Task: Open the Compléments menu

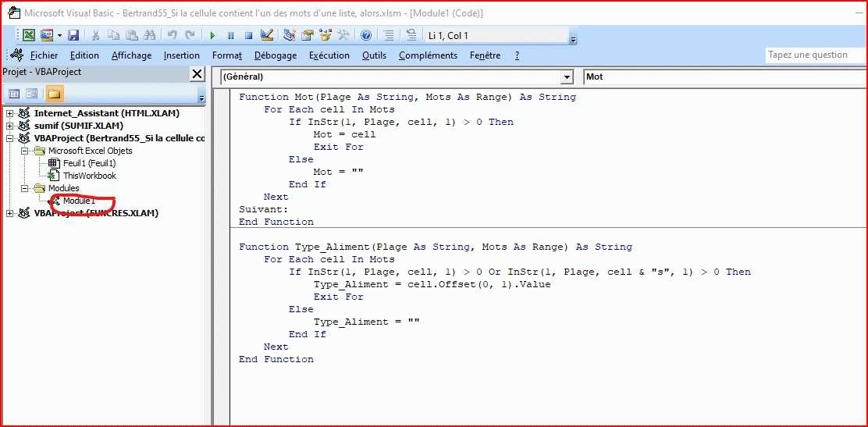Action: (428, 55)
